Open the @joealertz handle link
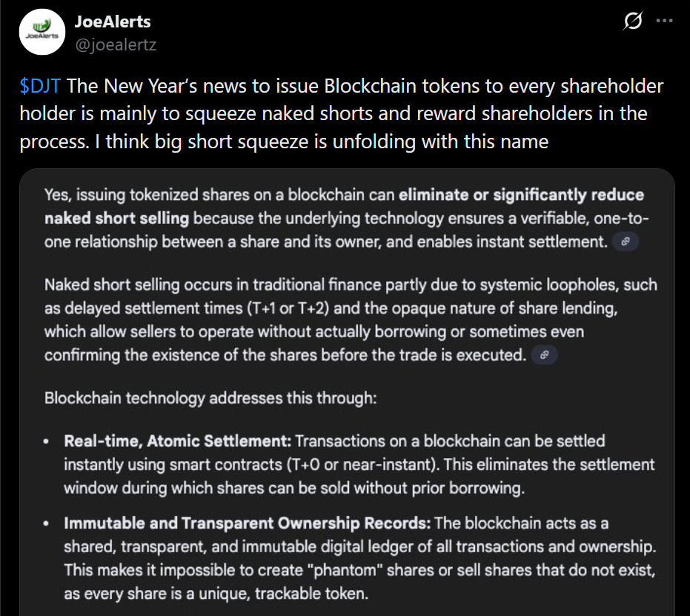690x616 pixels. click(x=115, y=44)
